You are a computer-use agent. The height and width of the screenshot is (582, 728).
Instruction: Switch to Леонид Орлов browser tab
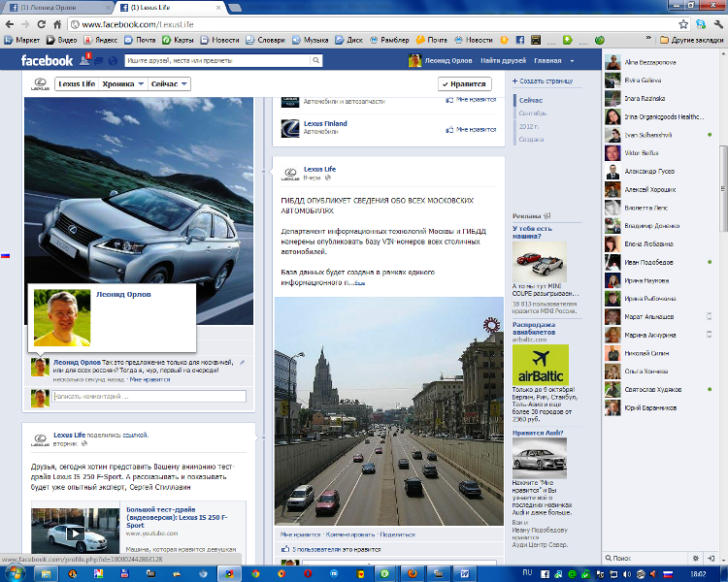click(x=59, y=8)
